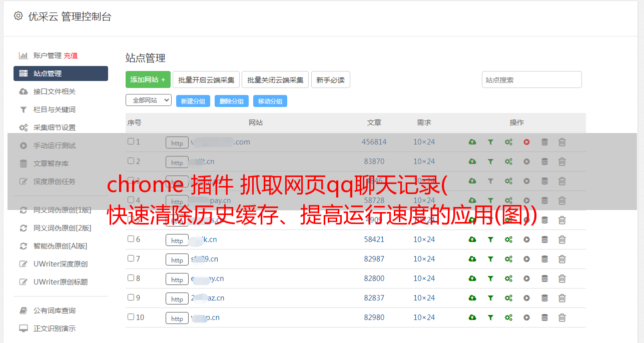Go to 栏目与关键词 in the sidebar

click(55, 109)
